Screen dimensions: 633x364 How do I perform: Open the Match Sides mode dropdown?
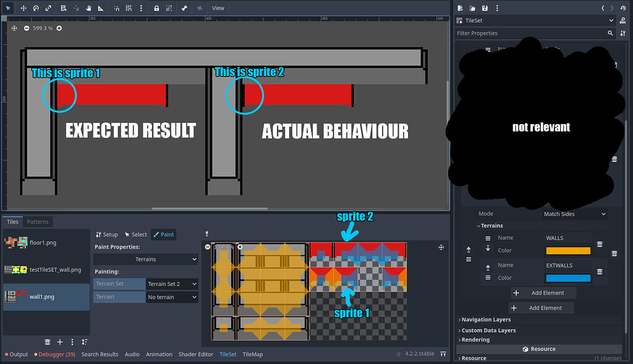tap(574, 213)
